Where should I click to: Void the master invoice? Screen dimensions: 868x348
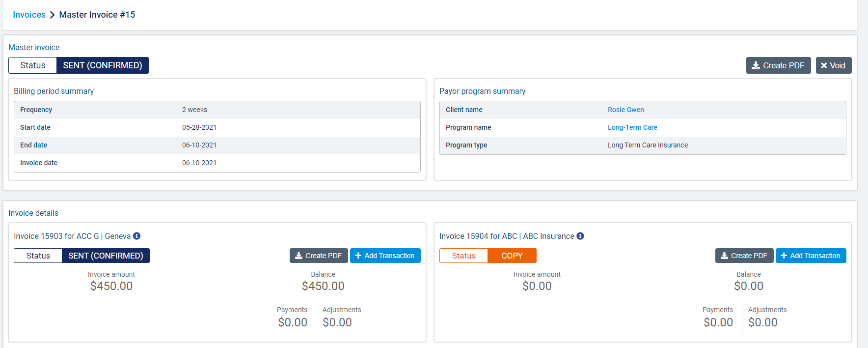coord(833,65)
